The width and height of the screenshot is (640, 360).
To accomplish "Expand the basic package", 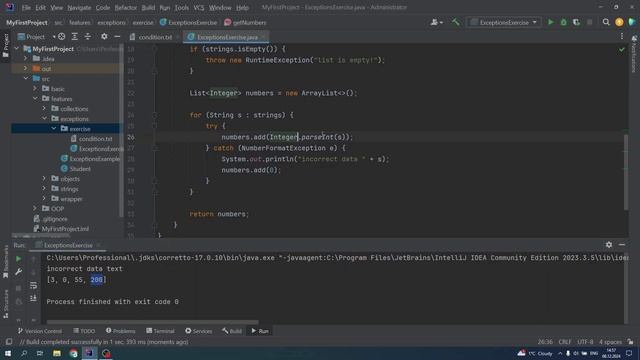I will 35,89.
